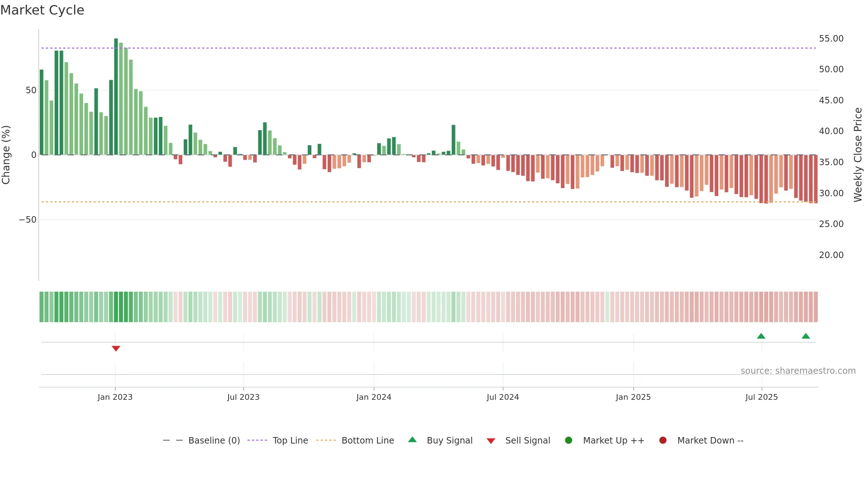Click the Market Up ++ green dot
Screen dimensions: 868x488
[x=569, y=440]
